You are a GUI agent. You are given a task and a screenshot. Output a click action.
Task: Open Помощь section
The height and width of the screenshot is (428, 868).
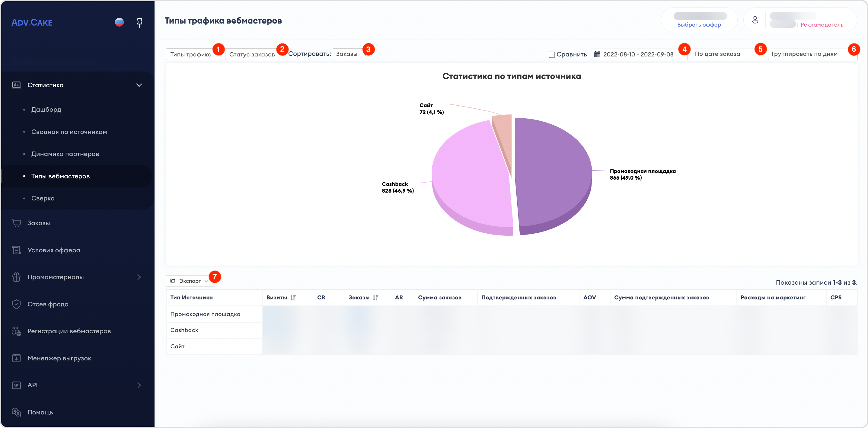click(x=40, y=412)
